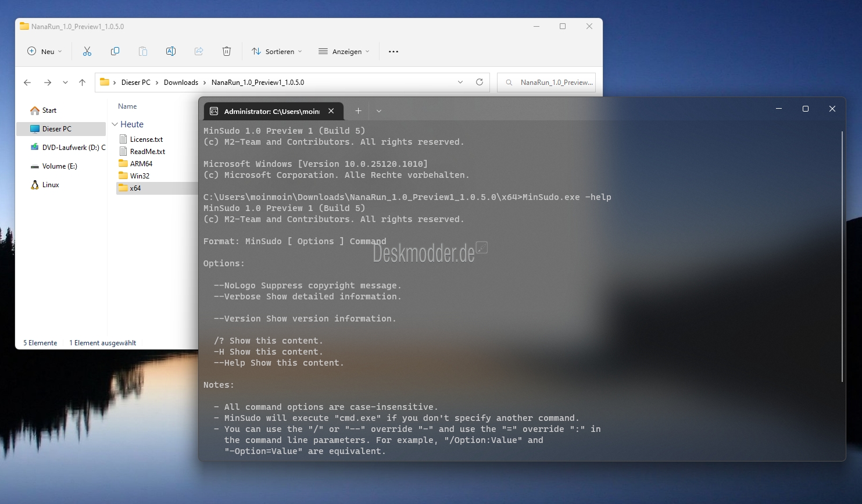Click the chevron between Dieser PC and Downloads
862x504 pixels.
coord(157,83)
